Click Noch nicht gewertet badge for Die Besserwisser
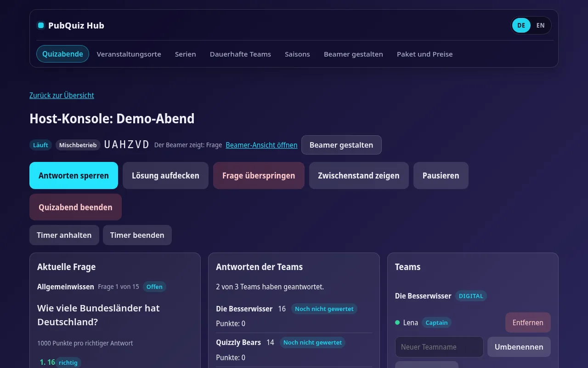 tap(324, 309)
